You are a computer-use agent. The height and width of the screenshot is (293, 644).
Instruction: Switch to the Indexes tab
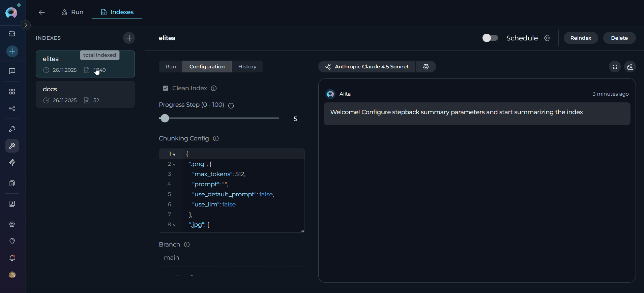pyautogui.click(x=117, y=12)
